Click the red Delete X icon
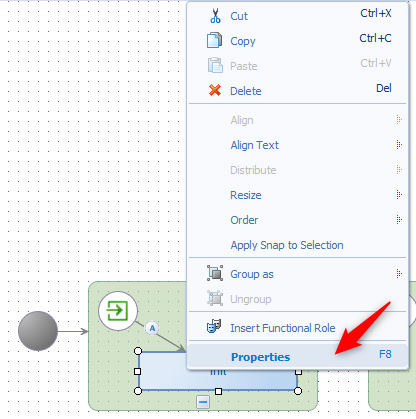The image size is (416, 419). (215, 90)
